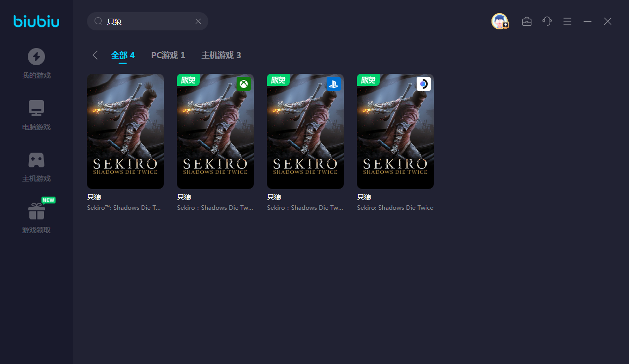Open console games controller icon
This screenshot has height=364, width=629.
[36, 160]
